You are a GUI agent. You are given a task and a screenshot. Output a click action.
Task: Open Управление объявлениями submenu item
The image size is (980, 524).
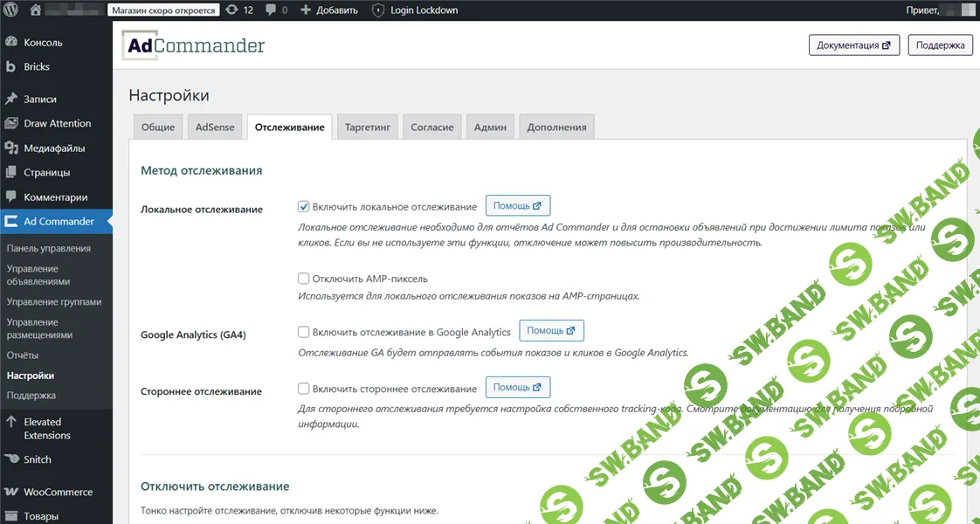point(38,275)
